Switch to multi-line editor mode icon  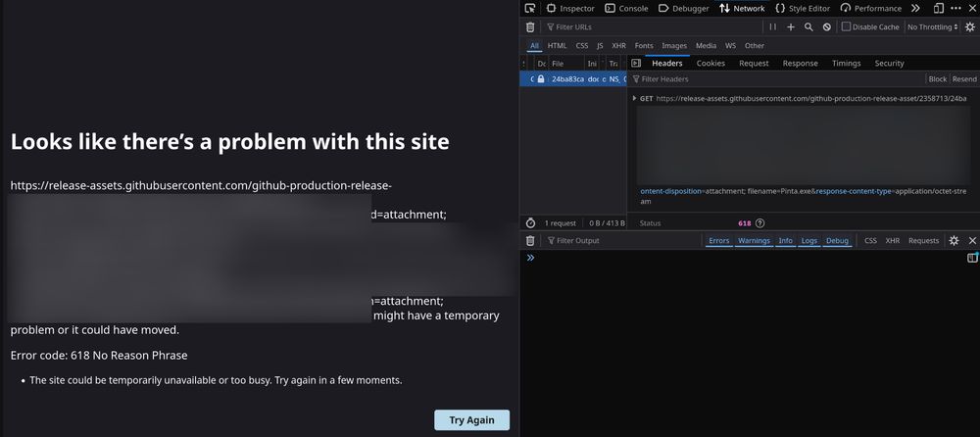point(972,258)
